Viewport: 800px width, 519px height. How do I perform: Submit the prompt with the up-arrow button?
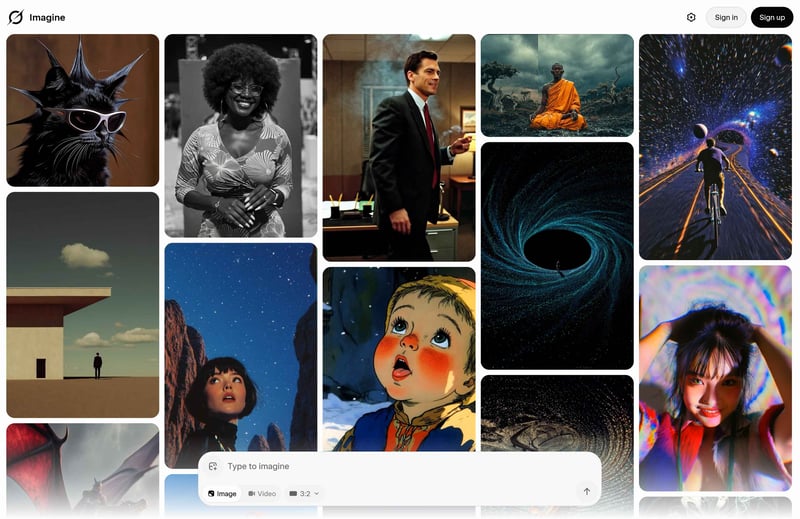click(x=587, y=492)
